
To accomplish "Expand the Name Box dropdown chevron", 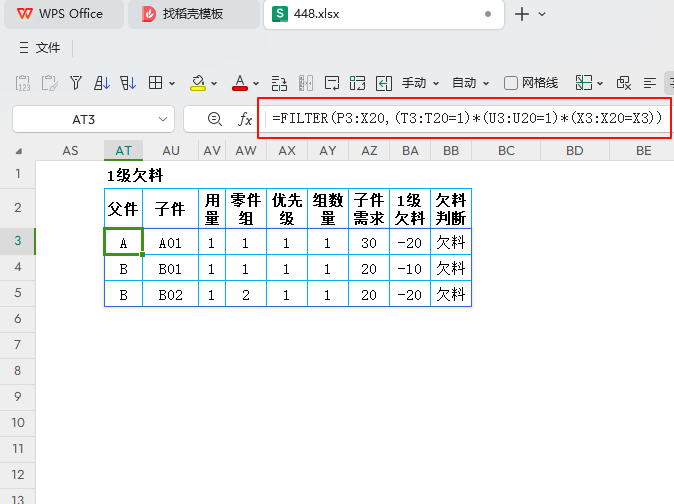I will (162, 119).
